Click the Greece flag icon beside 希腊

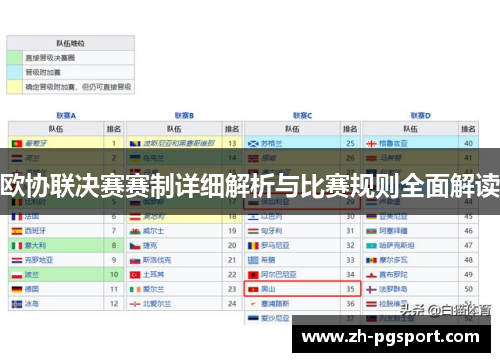pyautogui.click(x=253, y=260)
